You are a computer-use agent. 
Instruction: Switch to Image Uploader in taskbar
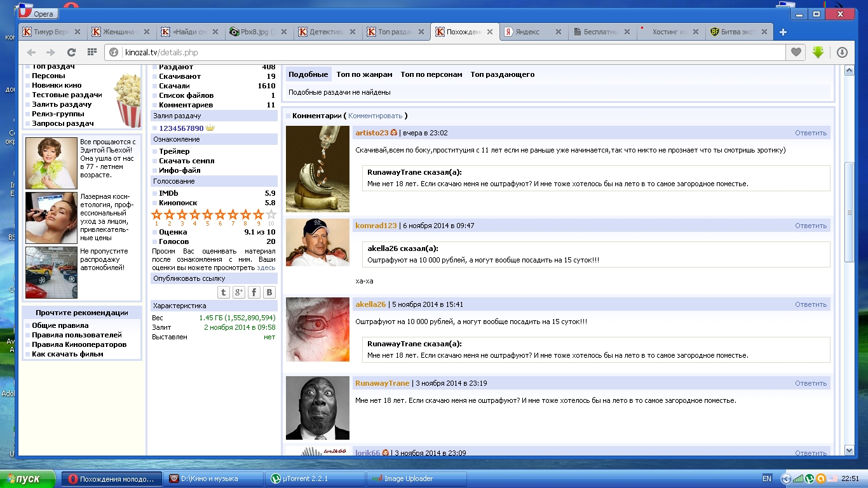[x=416, y=479]
